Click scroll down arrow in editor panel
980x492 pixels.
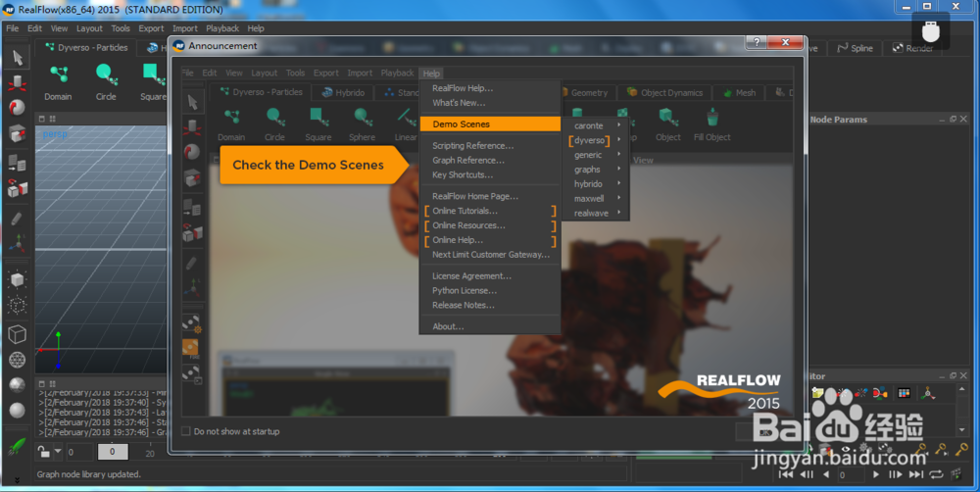pos(962,430)
